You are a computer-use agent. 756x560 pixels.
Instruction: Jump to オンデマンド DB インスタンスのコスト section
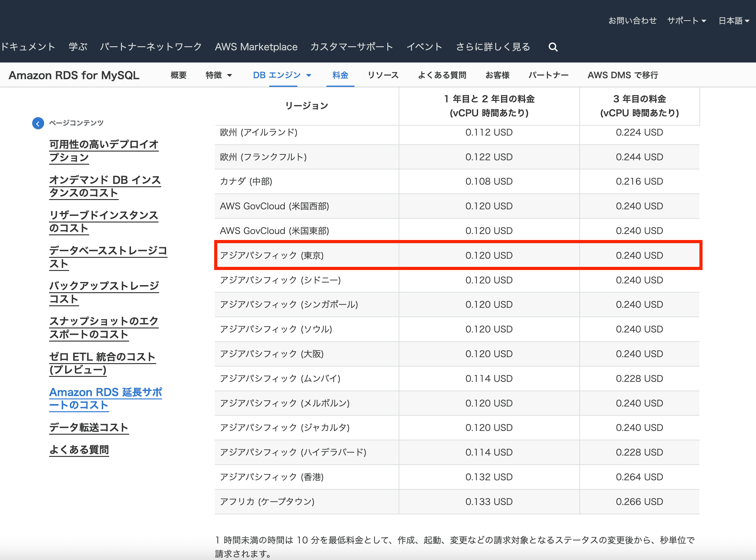click(105, 186)
